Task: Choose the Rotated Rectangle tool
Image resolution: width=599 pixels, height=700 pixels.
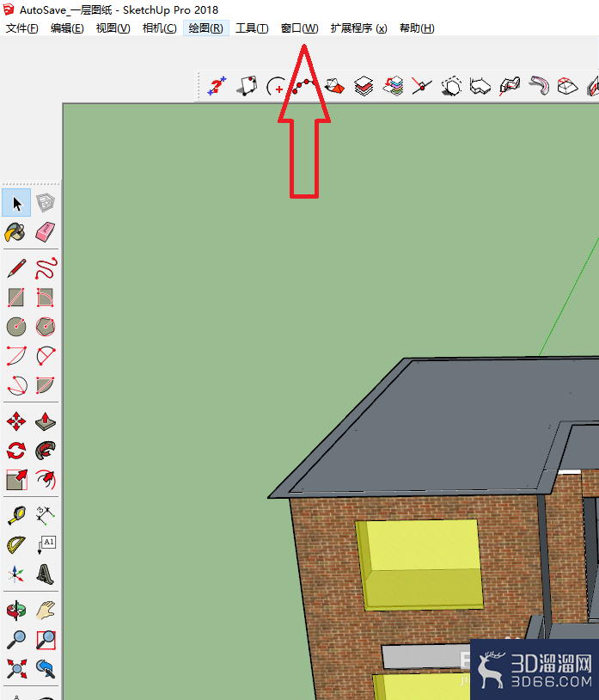Action: point(45,298)
